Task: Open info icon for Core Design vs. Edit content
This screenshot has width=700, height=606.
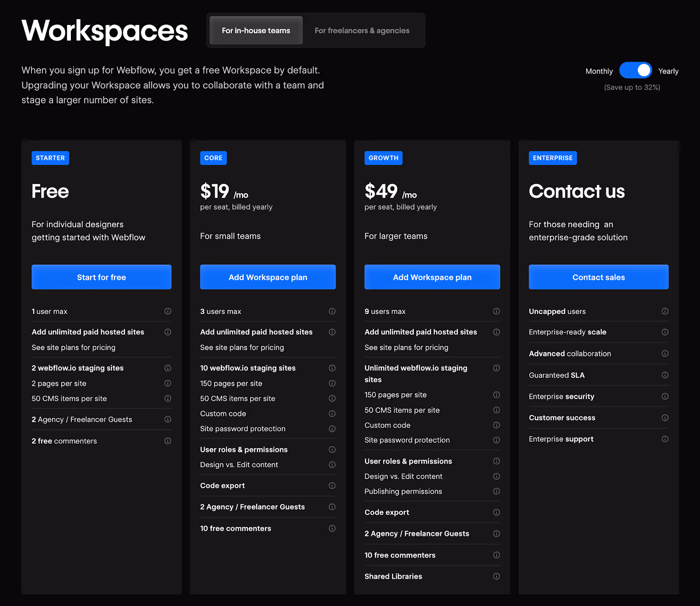Action: pos(332,465)
